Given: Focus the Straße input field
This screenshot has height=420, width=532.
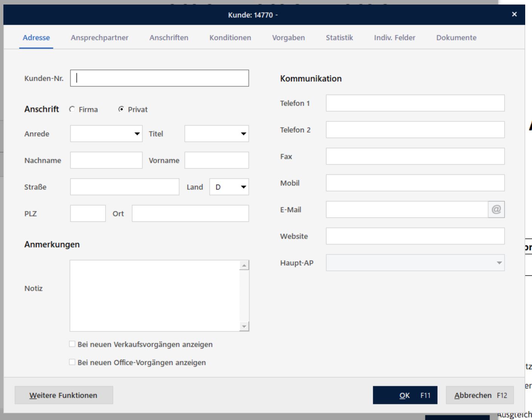Looking at the screenshot, I should 125,187.
